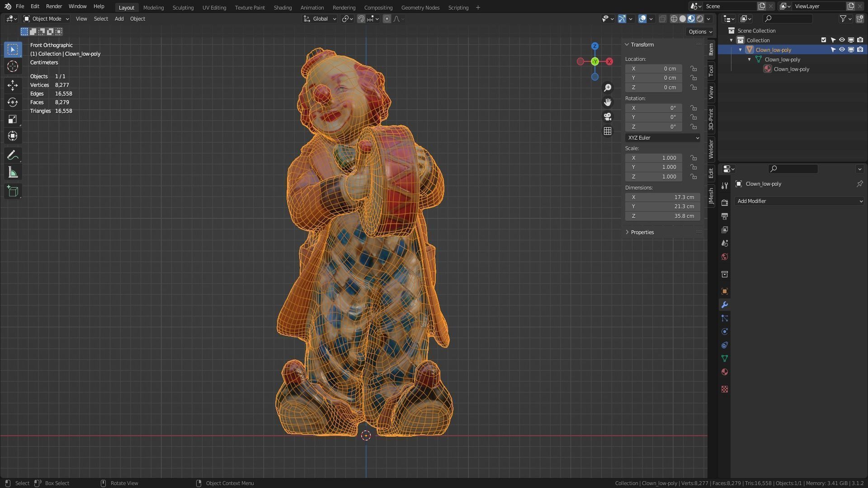The height and width of the screenshot is (488, 868).
Task: Open the Render properties camera tab
Action: click(x=725, y=202)
